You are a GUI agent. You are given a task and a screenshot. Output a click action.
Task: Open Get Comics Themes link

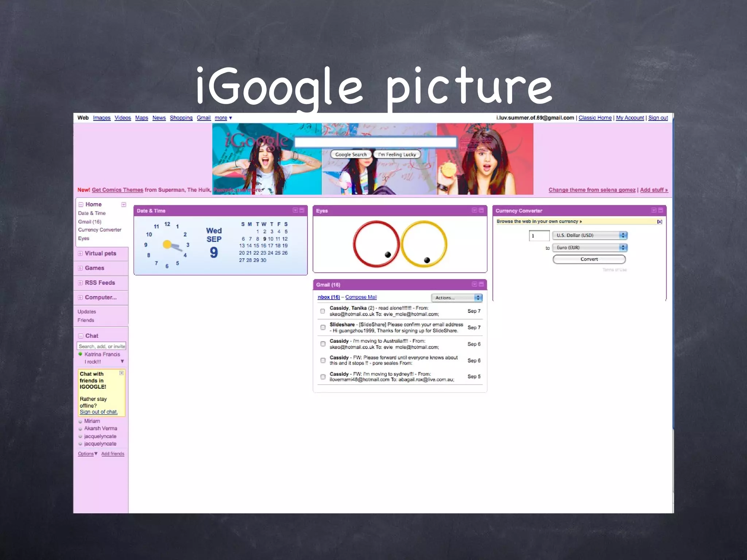point(117,190)
